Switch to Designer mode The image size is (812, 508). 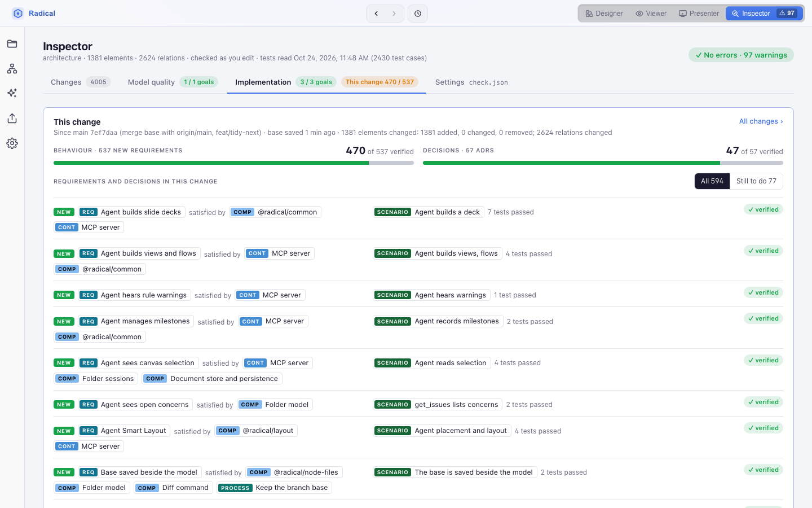coord(604,14)
